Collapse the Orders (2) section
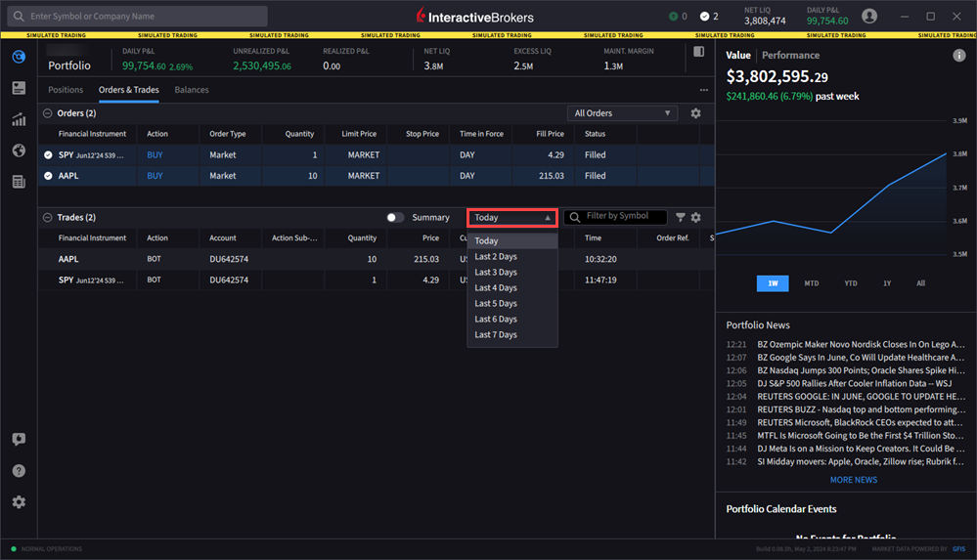Image resolution: width=977 pixels, height=560 pixels. [47, 113]
